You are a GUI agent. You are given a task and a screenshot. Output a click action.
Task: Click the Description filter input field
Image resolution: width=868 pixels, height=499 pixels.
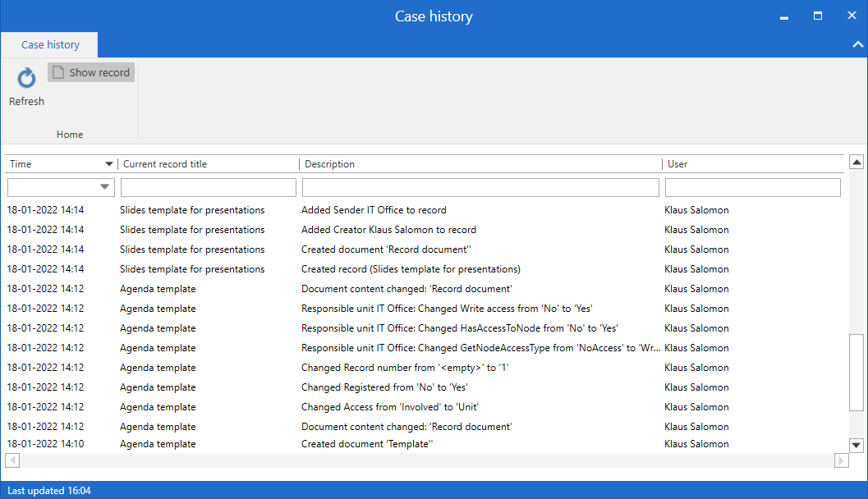point(480,188)
